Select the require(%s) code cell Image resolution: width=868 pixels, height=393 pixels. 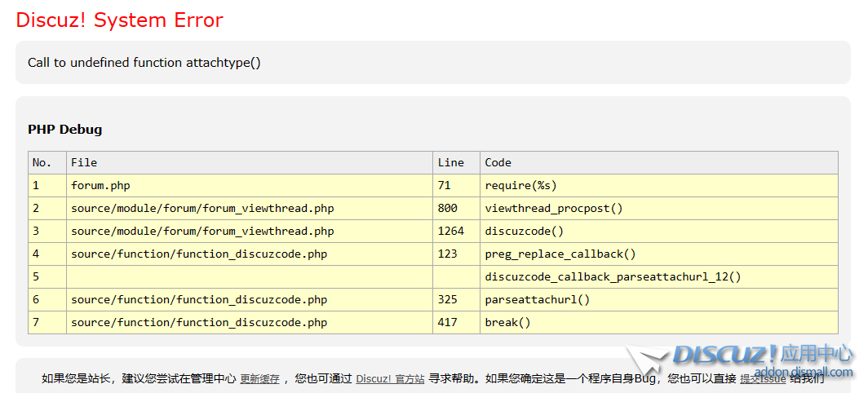coord(659,185)
